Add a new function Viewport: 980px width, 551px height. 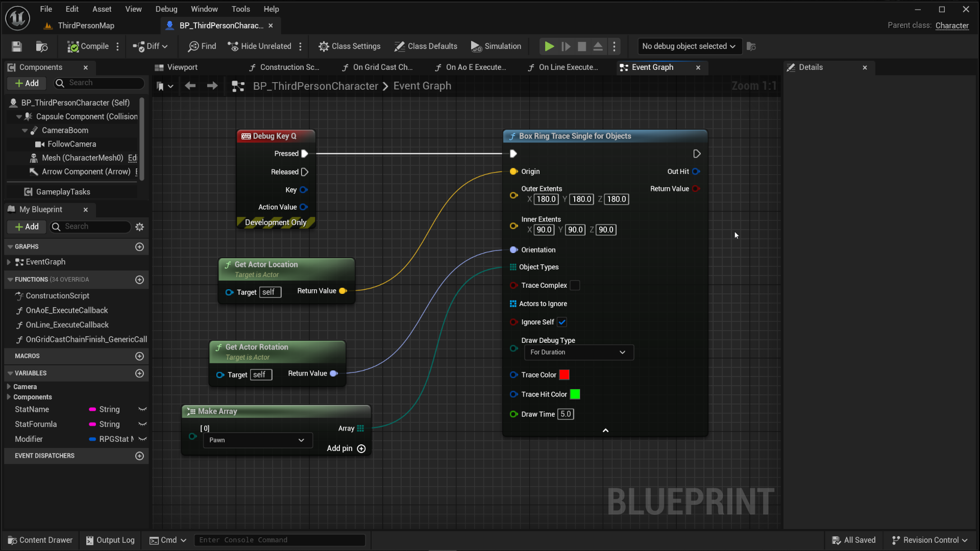139,280
